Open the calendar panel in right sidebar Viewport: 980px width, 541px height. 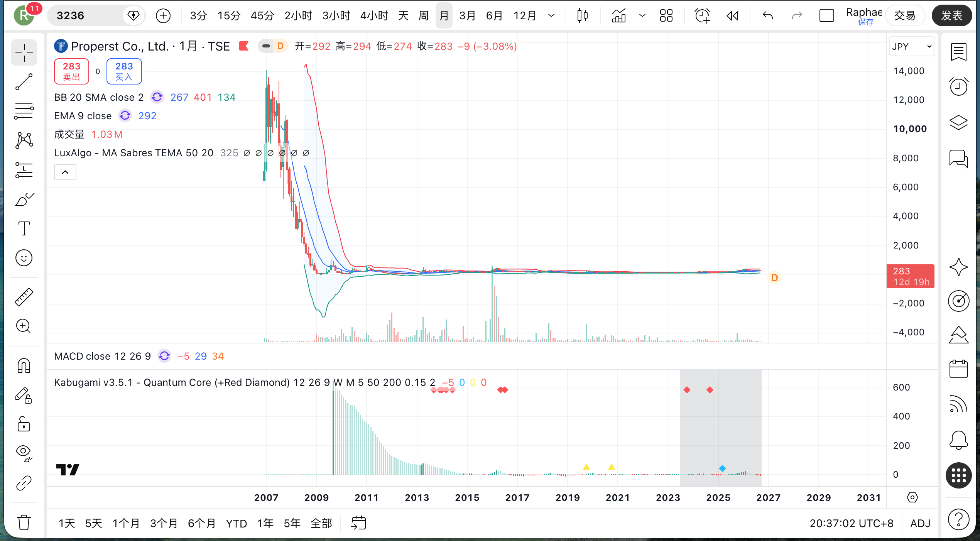[x=958, y=369]
